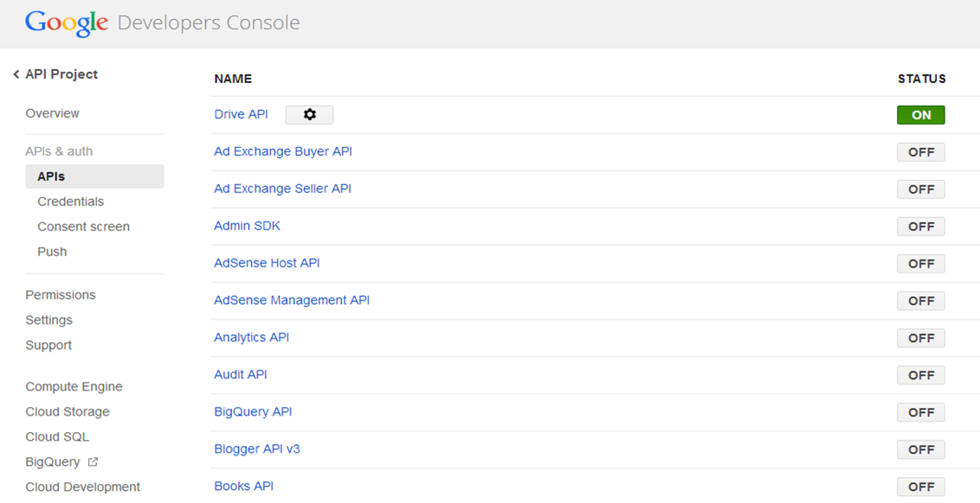The height and width of the screenshot is (503, 980).
Task: Open the Drive API link
Action: [242, 114]
